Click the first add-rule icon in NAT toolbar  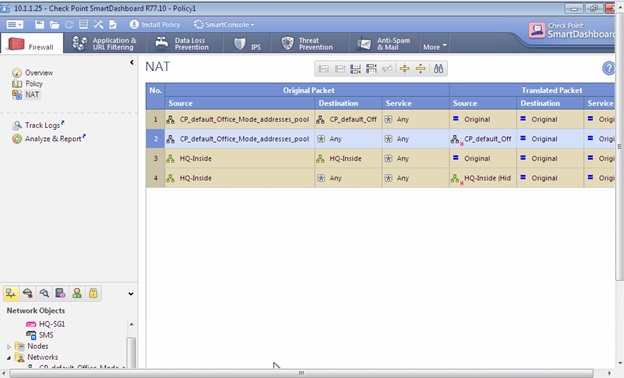[x=324, y=69]
